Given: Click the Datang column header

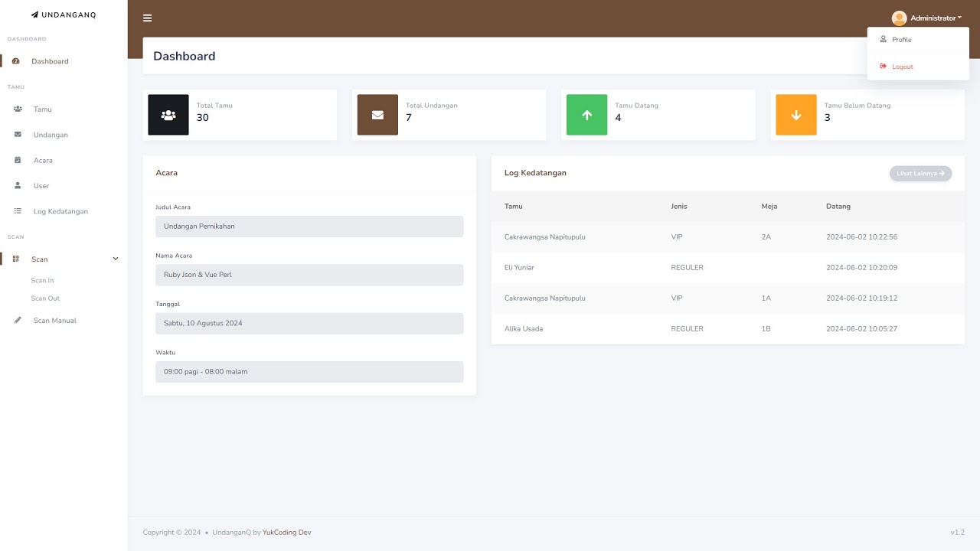Looking at the screenshot, I should 838,207.
